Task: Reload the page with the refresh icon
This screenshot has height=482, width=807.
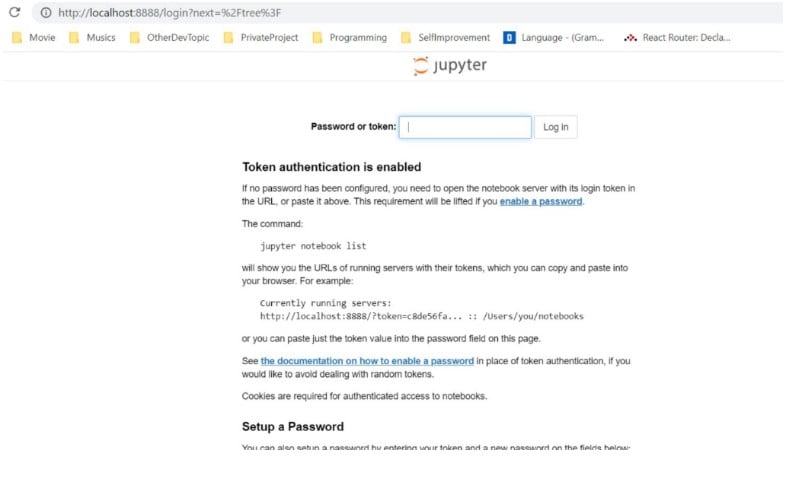Action: pyautogui.click(x=14, y=12)
